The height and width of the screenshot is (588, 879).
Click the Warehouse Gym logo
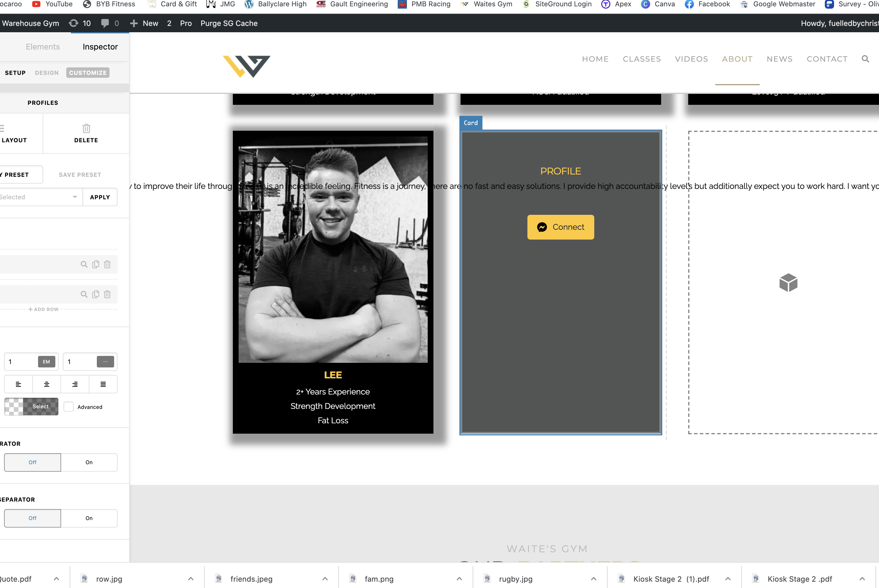click(247, 67)
